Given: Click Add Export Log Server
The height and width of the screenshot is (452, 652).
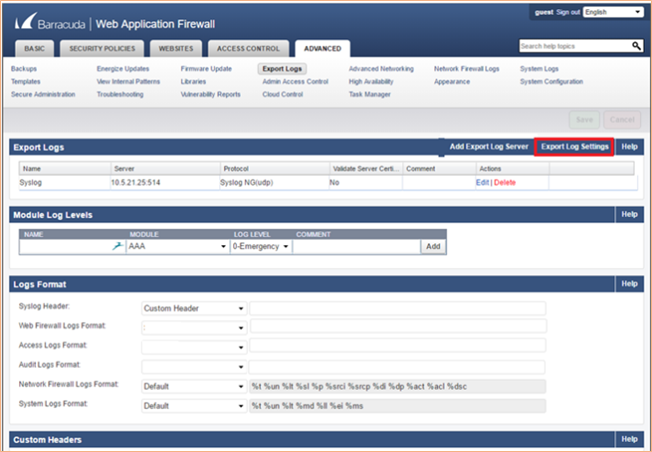Looking at the screenshot, I should (x=489, y=147).
